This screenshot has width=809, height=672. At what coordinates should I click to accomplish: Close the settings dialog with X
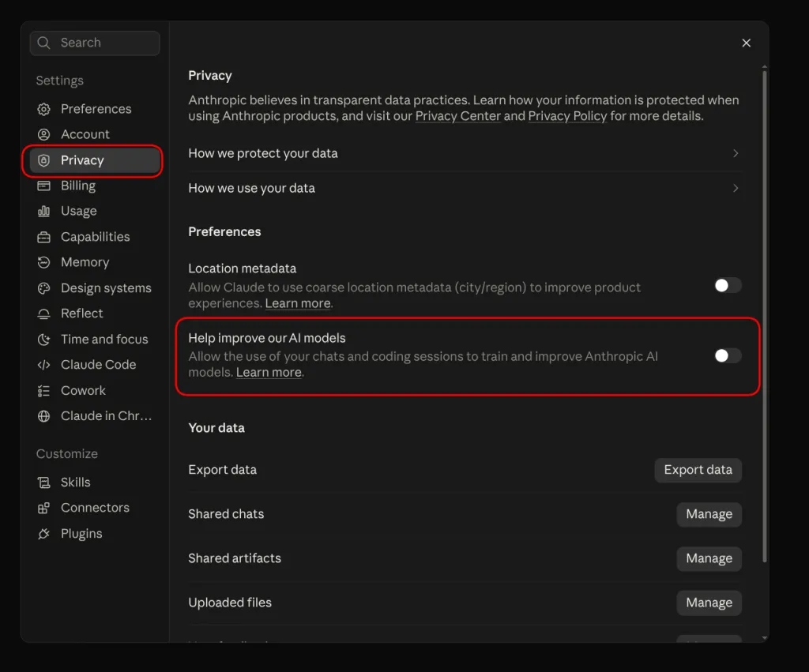click(746, 43)
